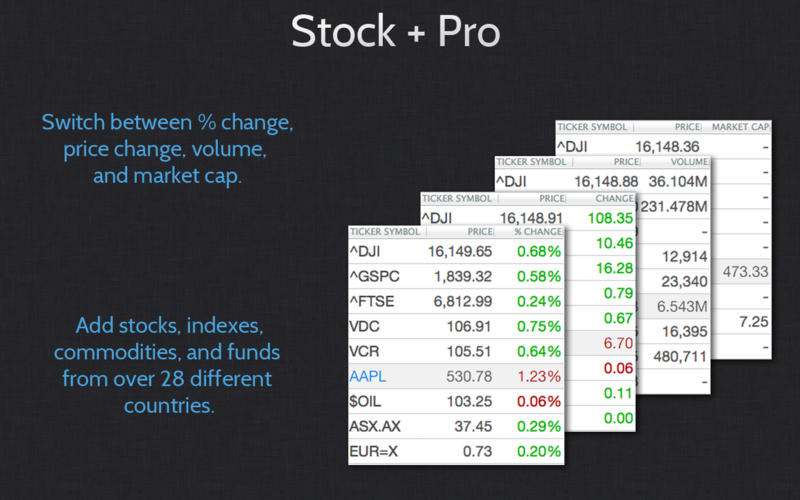The image size is (800, 500).
Task: Toggle the 0.68% change value
Action: 540,251
